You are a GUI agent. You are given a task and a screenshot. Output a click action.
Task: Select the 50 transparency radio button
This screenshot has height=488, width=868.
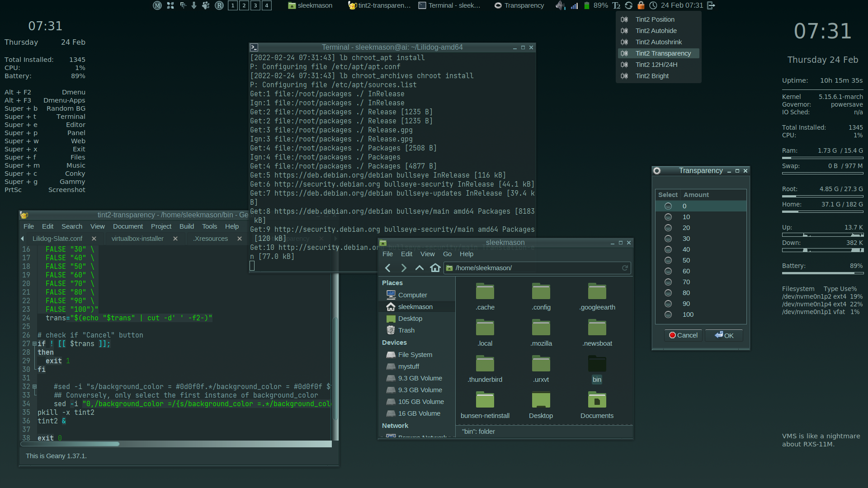[668, 260]
